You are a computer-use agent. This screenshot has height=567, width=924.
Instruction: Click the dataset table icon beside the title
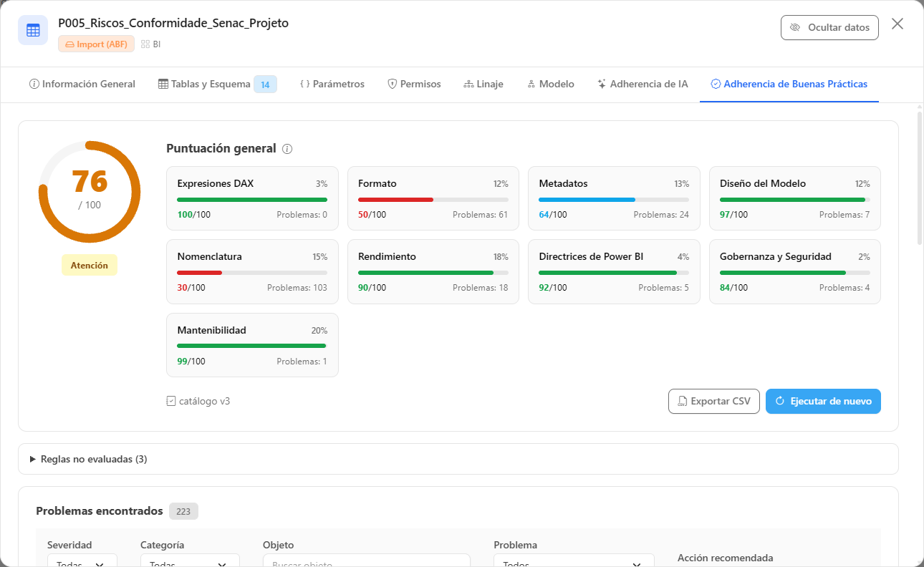(x=33, y=30)
